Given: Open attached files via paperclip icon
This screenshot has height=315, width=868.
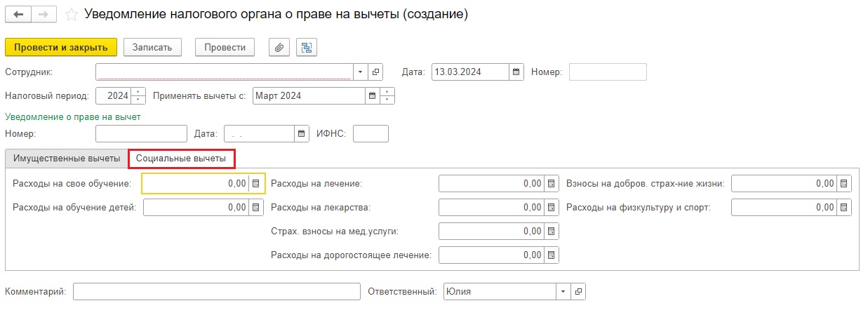Looking at the screenshot, I should click(279, 47).
